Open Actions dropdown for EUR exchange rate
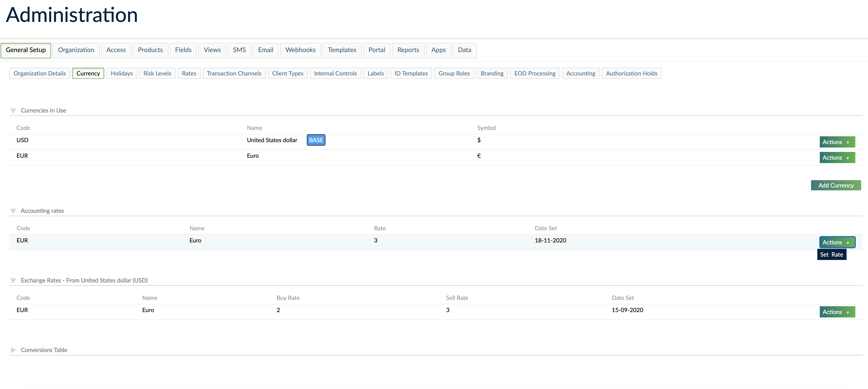Screen dimensions: 868x389 837,312
